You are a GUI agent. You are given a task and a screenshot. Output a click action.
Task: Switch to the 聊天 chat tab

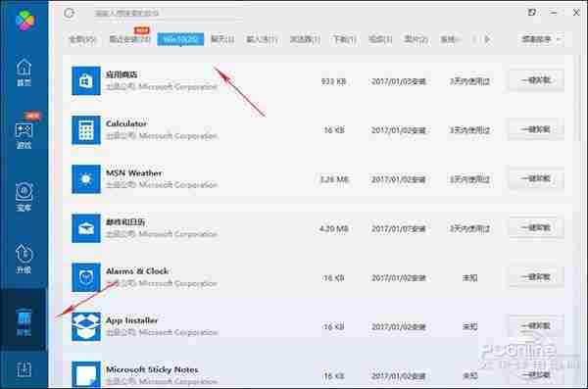tap(222, 39)
